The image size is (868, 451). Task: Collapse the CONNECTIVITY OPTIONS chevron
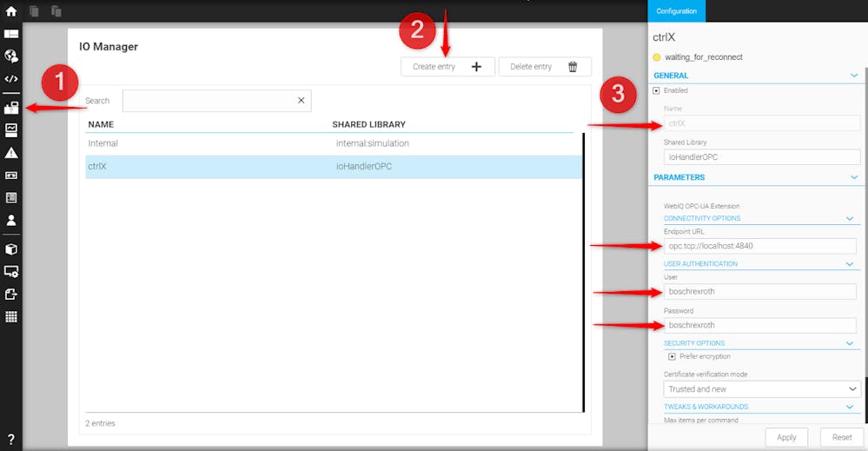[850, 219]
